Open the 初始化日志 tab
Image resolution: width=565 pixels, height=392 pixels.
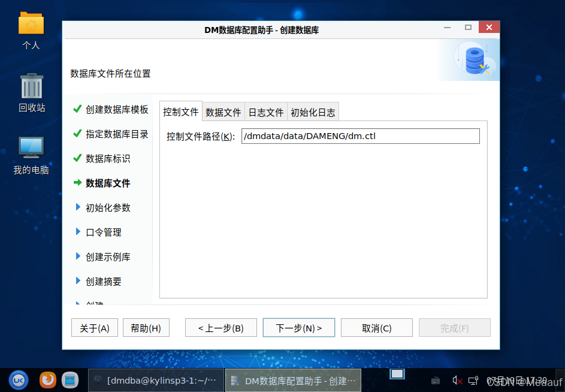tap(313, 112)
